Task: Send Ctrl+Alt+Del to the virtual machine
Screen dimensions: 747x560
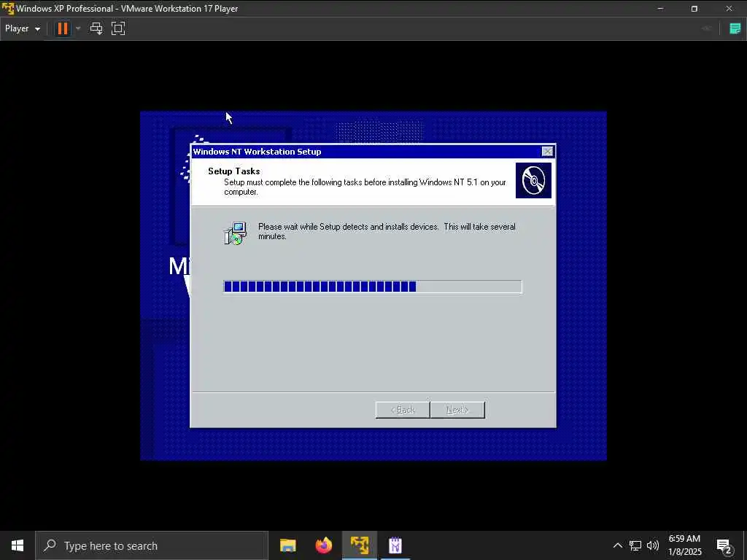Action: [x=96, y=28]
